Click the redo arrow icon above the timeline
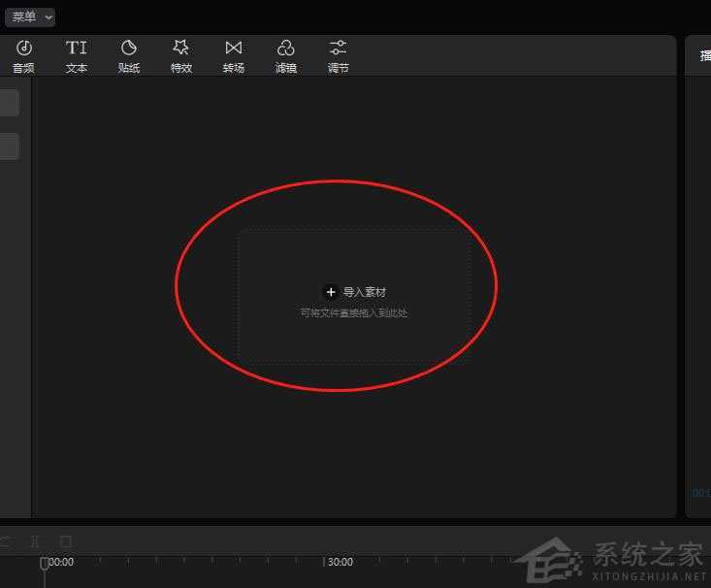 click(x=5, y=540)
